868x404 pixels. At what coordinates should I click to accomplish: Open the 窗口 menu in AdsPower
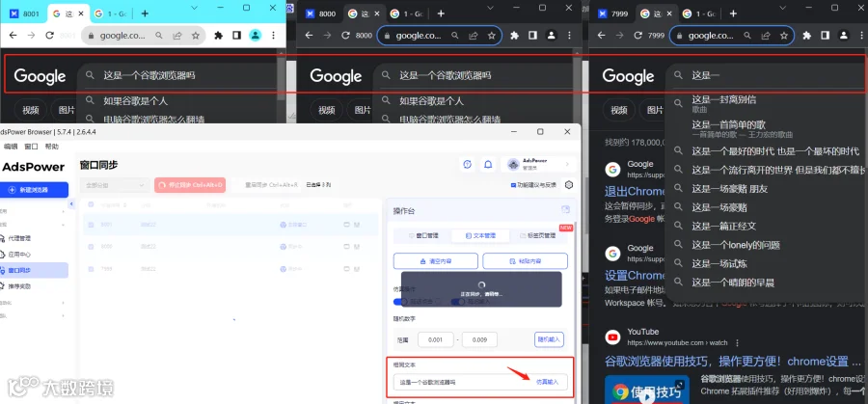(x=31, y=147)
